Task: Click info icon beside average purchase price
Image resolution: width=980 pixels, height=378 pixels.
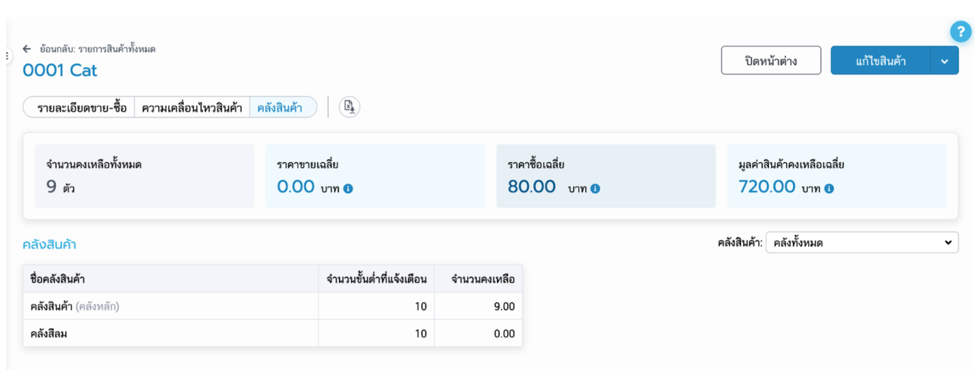Action: coord(595,189)
